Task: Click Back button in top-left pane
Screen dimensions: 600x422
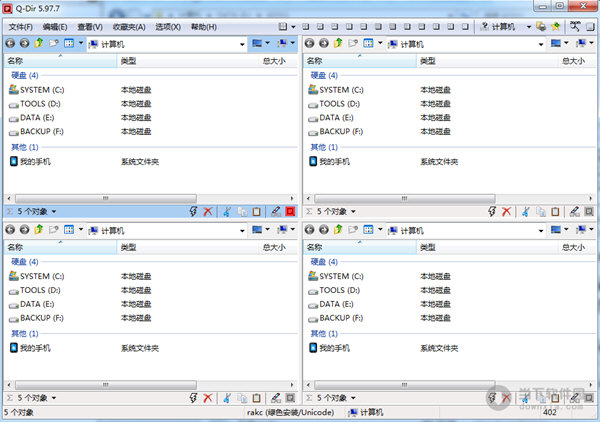Action: click(x=10, y=44)
